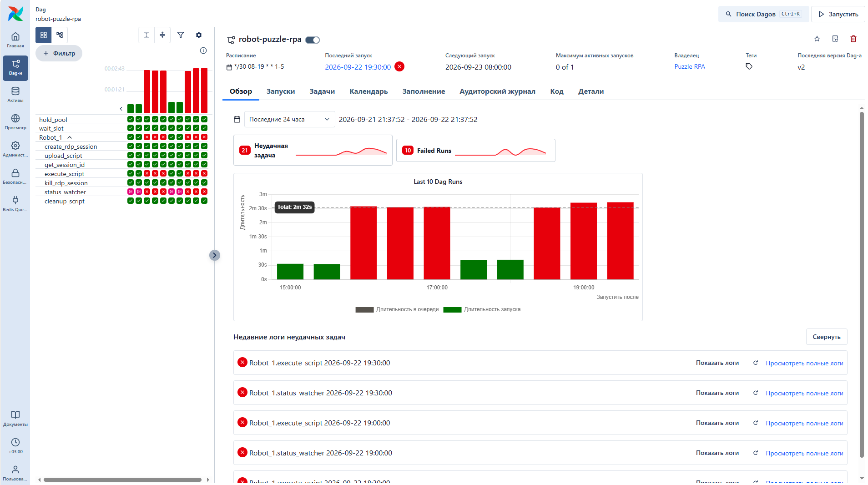
Task: Open grid settings gear icon
Action: coord(199,35)
